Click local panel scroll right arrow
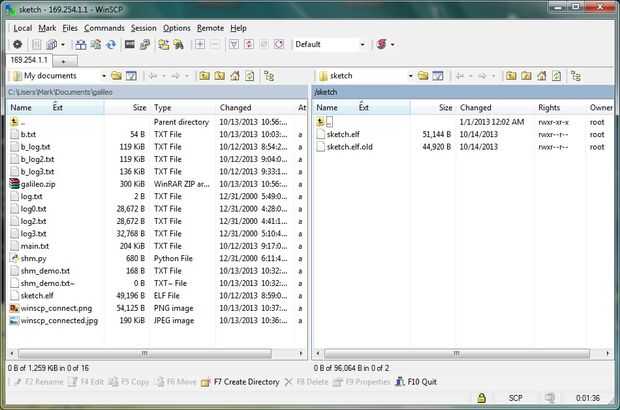Image resolution: width=620 pixels, height=410 pixels. [301, 353]
